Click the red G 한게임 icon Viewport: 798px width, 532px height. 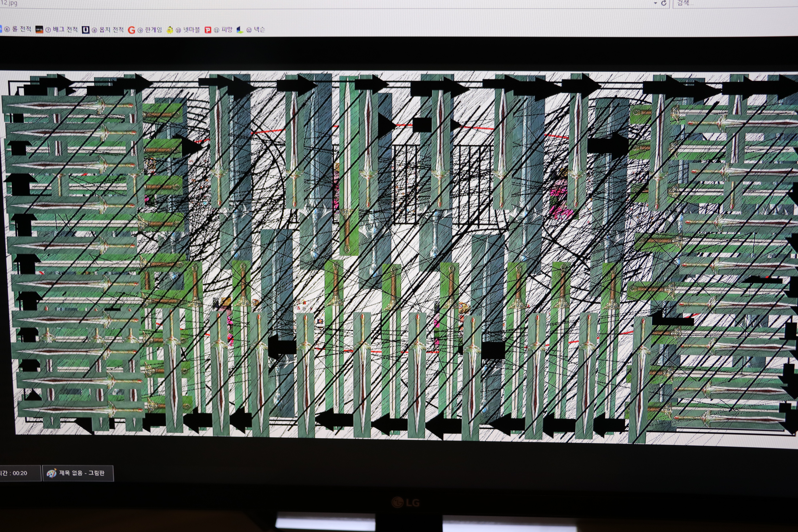(x=131, y=30)
